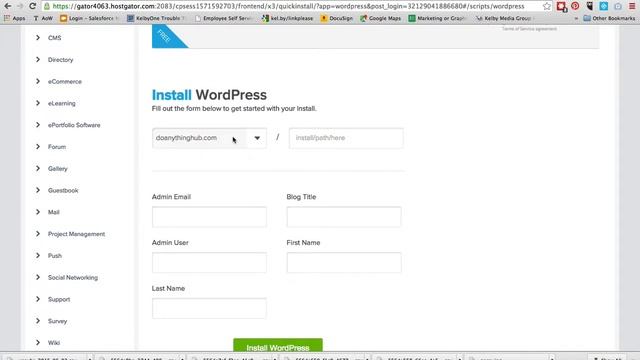Expand the eLearning category
This screenshot has width=640, height=360.
pyautogui.click(x=56, y=103)
